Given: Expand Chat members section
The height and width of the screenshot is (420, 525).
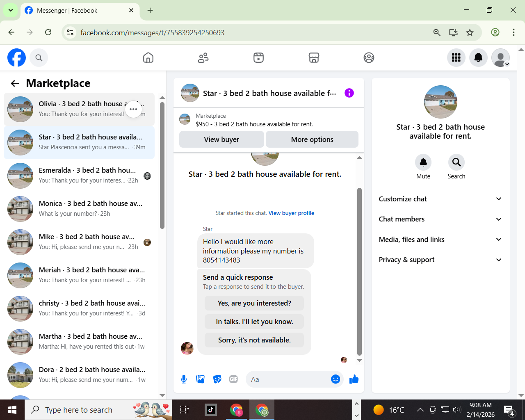Looking at the screenshot, I should [x=441, y=219].
